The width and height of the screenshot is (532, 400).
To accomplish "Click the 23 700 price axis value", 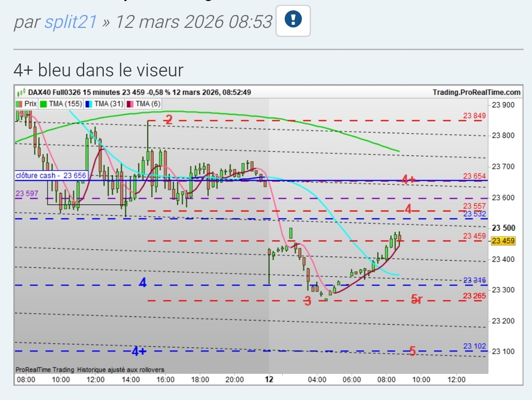I will [x=503, y=167].
